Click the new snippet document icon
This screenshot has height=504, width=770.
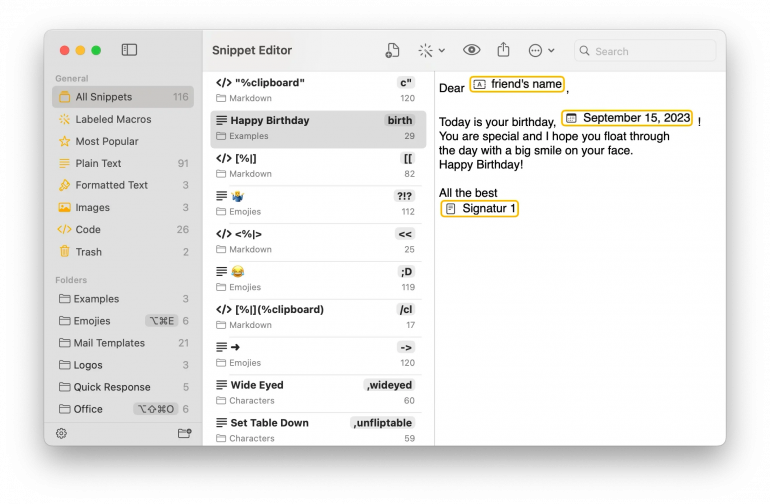pyautogui.click(x=392, y=50)
